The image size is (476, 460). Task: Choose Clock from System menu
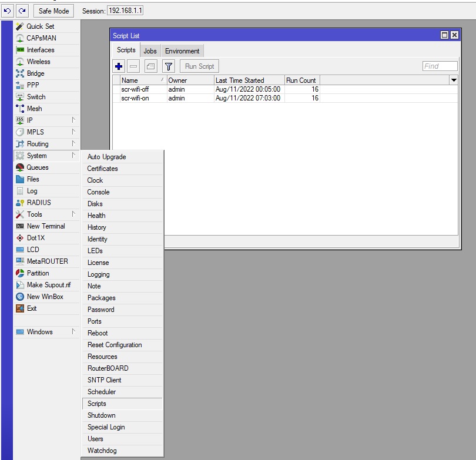click(122, 180)
